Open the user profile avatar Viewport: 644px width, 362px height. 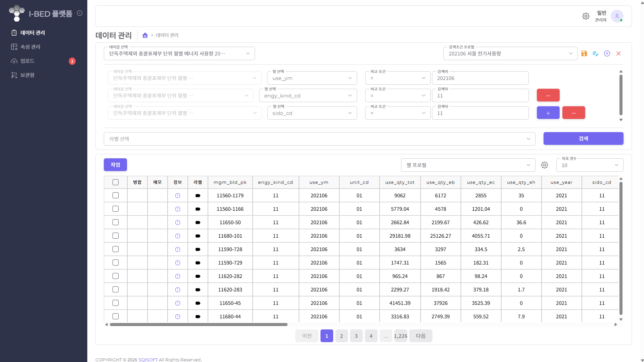(617, 16)
